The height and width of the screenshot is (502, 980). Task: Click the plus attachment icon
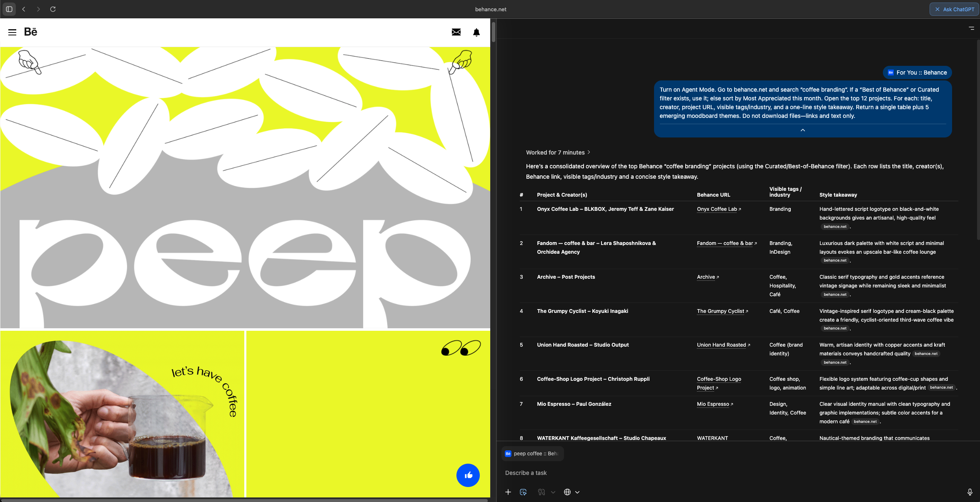point(508,492)
